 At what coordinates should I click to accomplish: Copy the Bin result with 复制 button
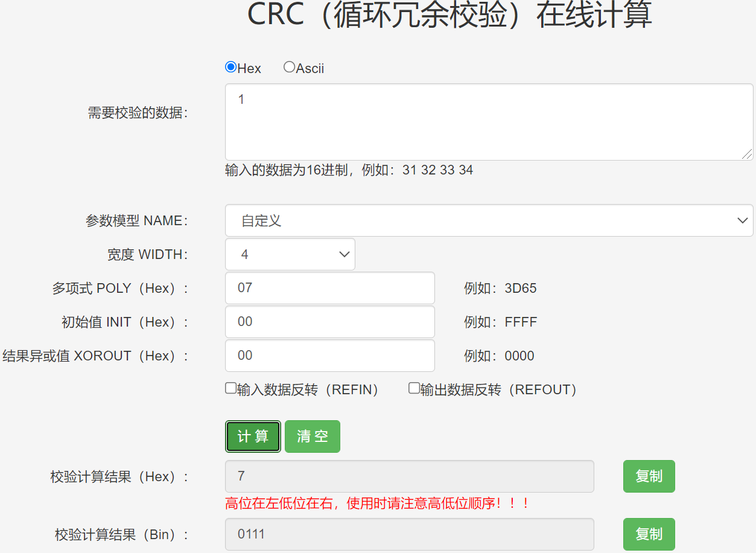tap(649, 534)
